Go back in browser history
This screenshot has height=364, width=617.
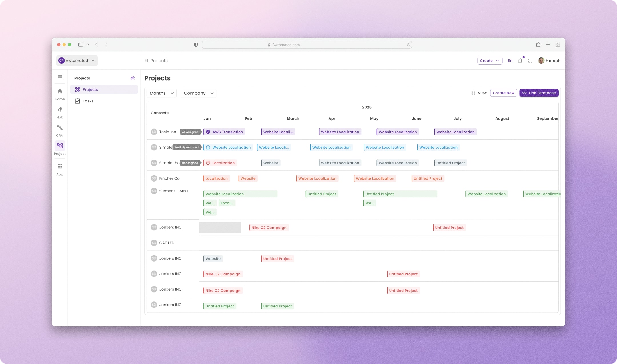pyautogui.click(x=97, y=45)
